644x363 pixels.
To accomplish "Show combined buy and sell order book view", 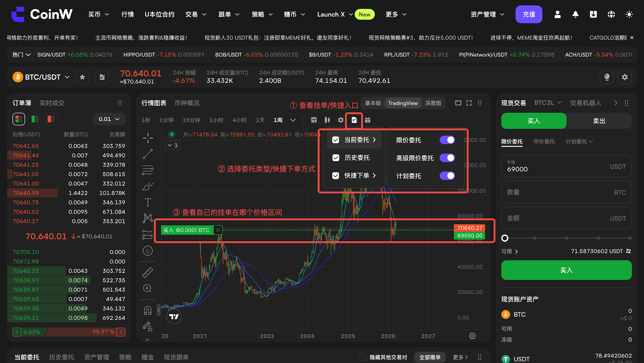I will point(19,119).
